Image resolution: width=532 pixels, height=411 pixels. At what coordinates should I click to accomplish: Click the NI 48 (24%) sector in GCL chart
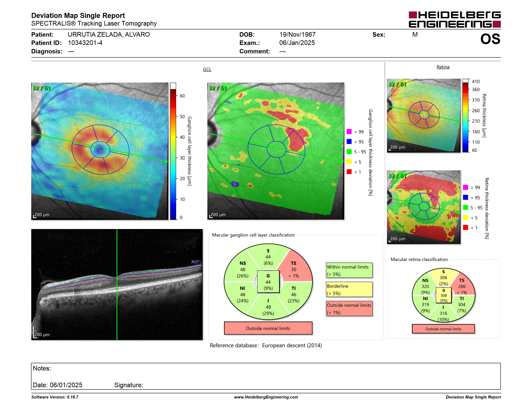pos(243,294)
